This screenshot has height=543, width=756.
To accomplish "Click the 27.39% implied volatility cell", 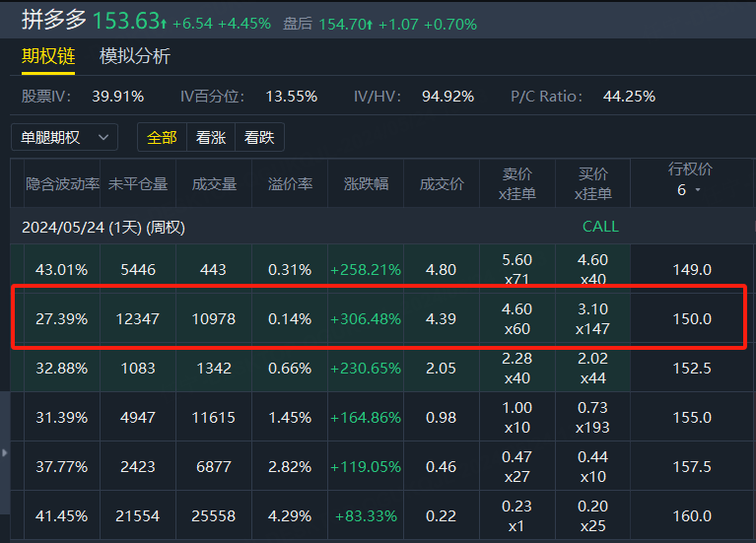I will [62, 318].
